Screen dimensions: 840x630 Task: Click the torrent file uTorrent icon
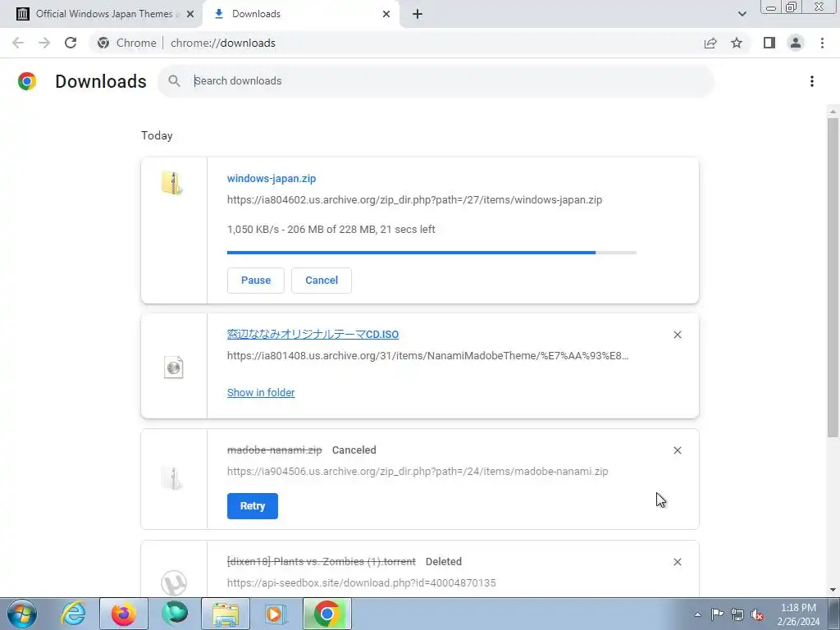pyautogui.click(x=174, y=583)
